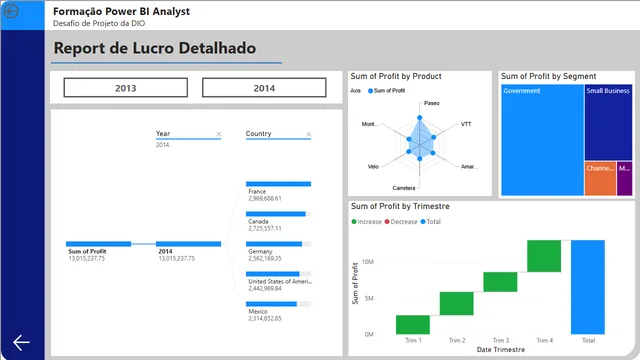640x360 pixels.
Task: Click the France value 2,969,688.61
Action: click(x=265, y=198)
